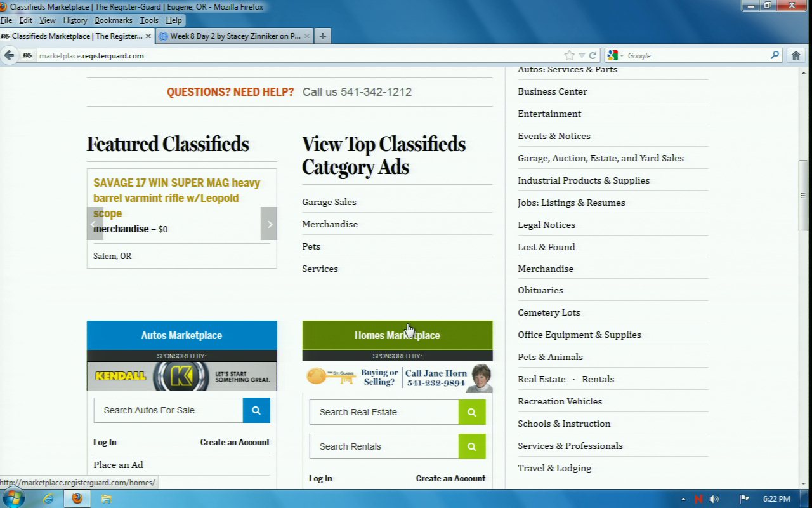Open the Firefox home page icon
Screen dimensions: 812x508
coord(796,55)
